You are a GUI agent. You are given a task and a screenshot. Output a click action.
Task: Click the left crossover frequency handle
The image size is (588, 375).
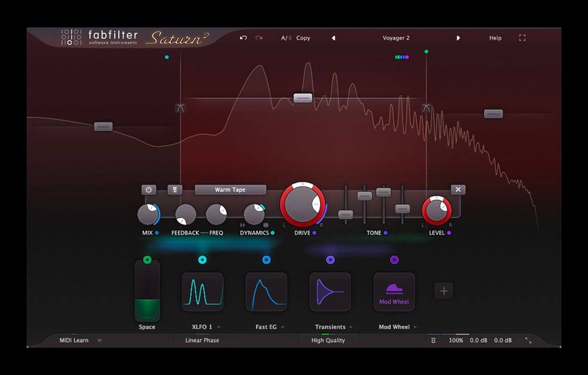[x=181, y=109]
